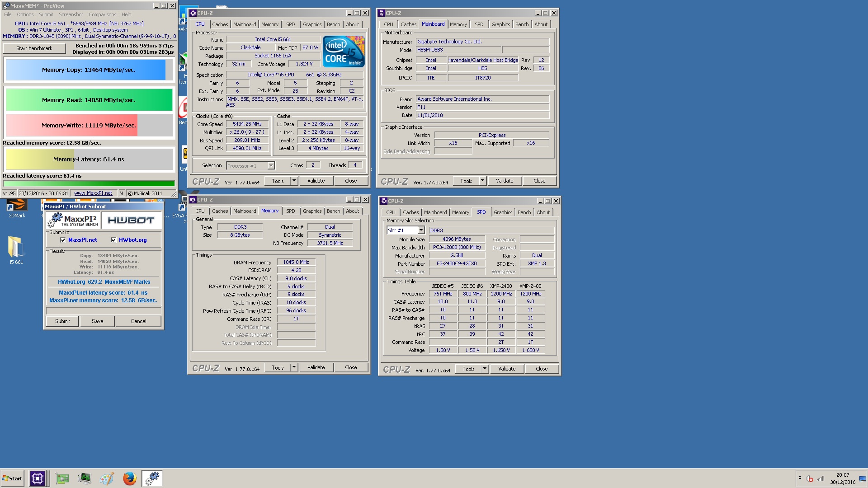Open Tools dropdown arrow in SPD window

[x=485, y=369]
